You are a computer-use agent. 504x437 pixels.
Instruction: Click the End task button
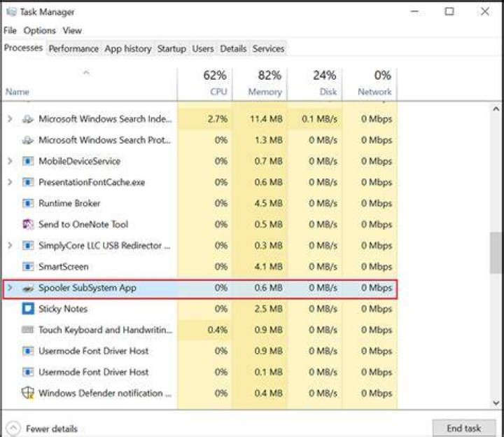464,428
